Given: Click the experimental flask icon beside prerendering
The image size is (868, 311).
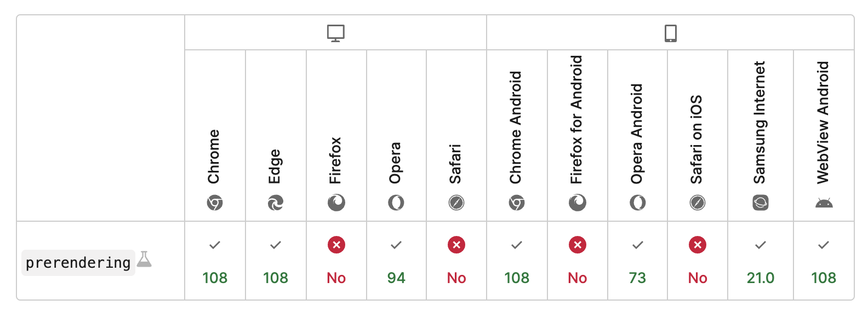Looking at the screenshot, I should click(x=144, y=259).
